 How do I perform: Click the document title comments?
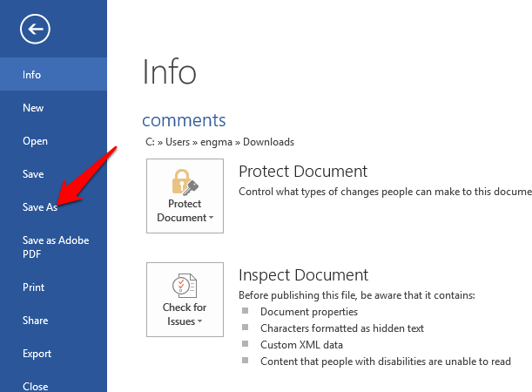point(184,120)
